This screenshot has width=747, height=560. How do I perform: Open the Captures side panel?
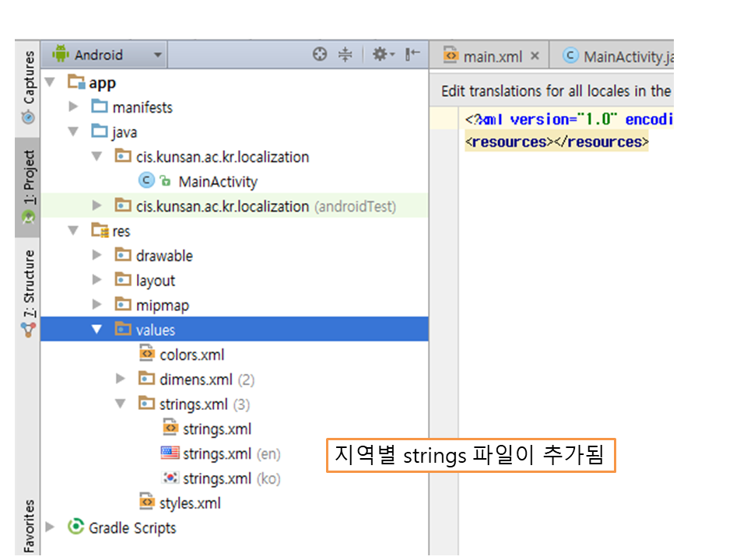pos(28,87)
